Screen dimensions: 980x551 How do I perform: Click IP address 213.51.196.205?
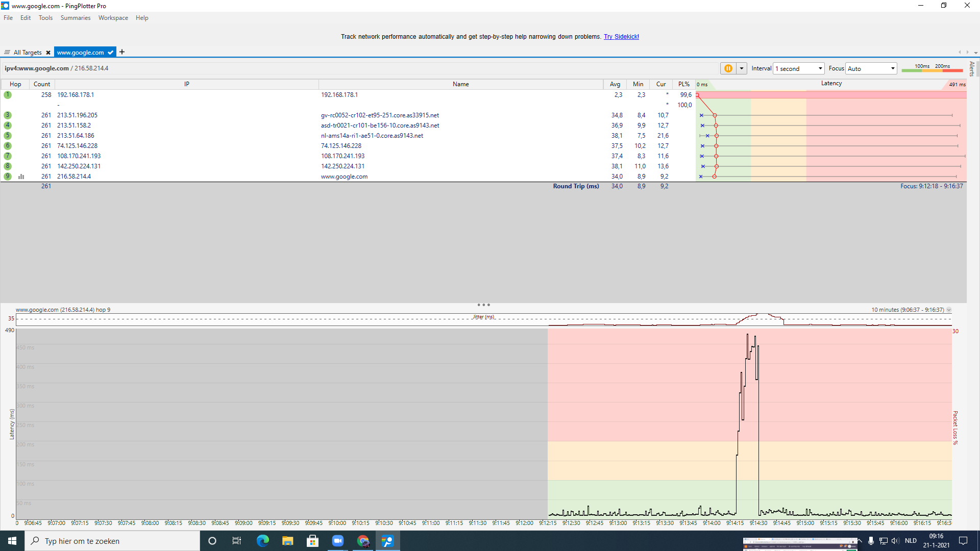tap(77, 115)
